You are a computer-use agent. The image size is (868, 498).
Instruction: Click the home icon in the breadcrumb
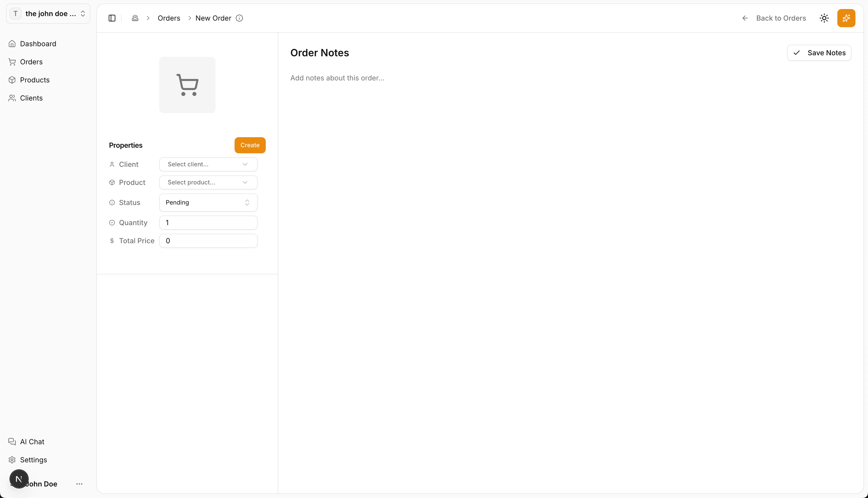click(x=135, y=18)
